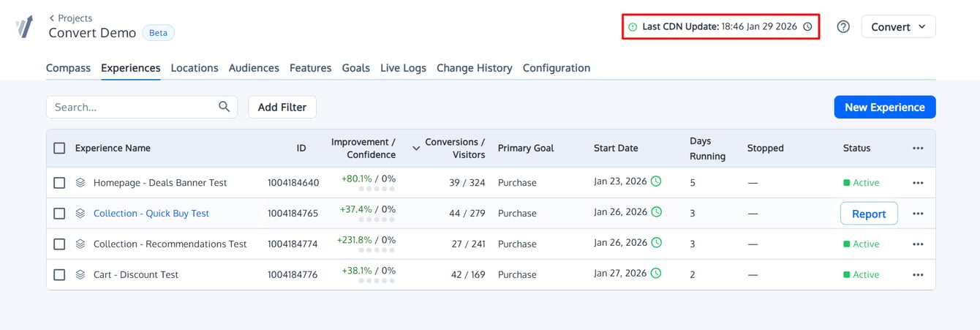980x330 pixels.
Task: Open the help question mark icon
Action: tap(843, 26)
